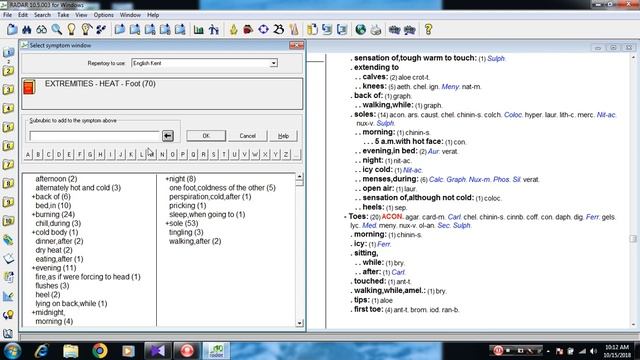The width and height of the screenshot is (640, 360).
Task: Select 'afternoon (2)' in subrubric list
Action: (56, 179)
